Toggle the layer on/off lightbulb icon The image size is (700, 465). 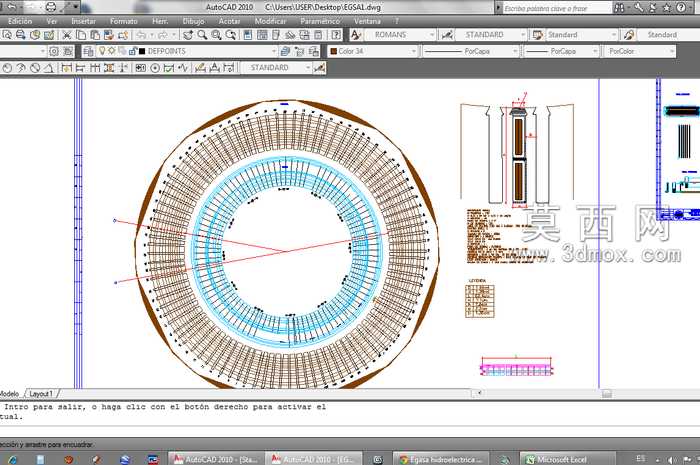[x=102, y=51]
